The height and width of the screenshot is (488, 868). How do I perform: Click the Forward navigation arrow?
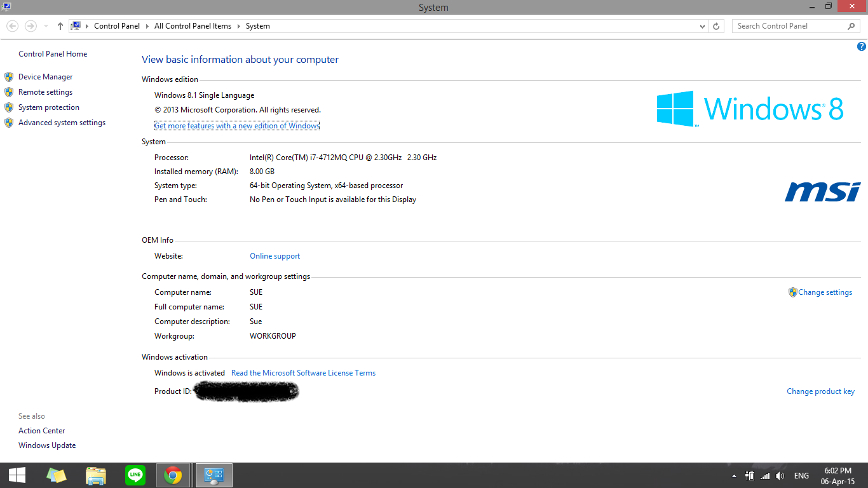31,26
